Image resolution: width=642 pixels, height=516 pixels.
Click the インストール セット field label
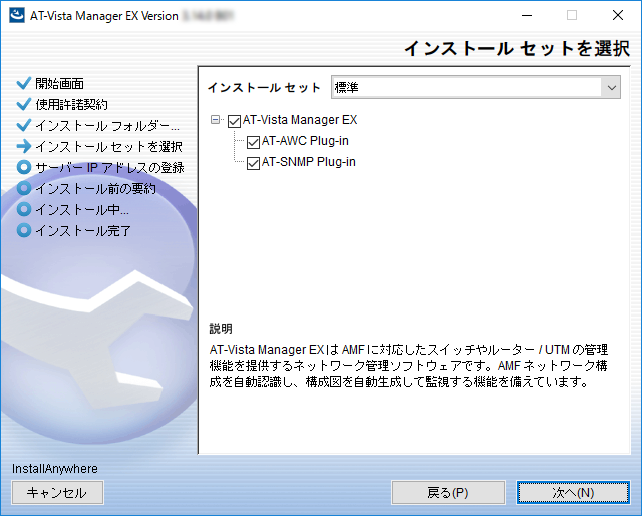(264, 88)
